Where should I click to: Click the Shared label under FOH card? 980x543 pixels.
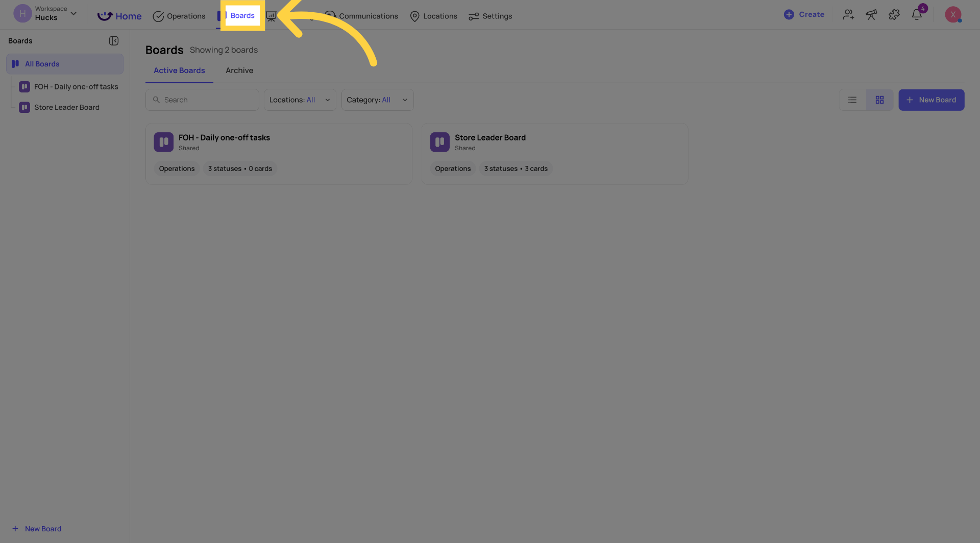(x=189, y=148)
